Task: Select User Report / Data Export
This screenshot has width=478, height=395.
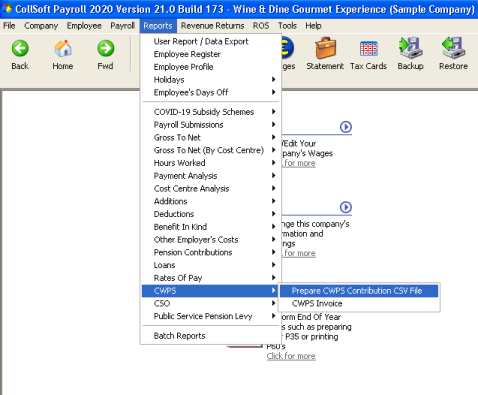Action: tap(211, 41)
